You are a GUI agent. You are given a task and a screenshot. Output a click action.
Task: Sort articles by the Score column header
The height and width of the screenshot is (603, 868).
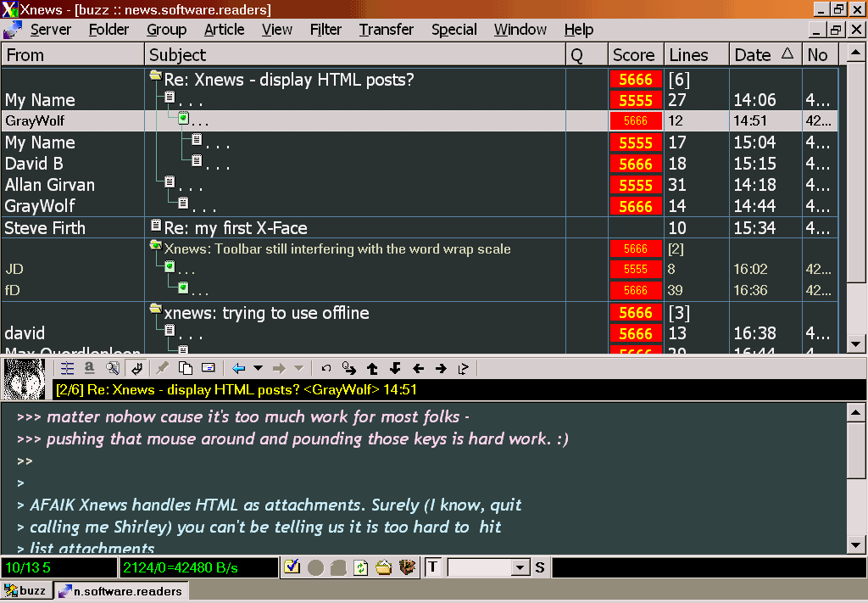(633, 55)
